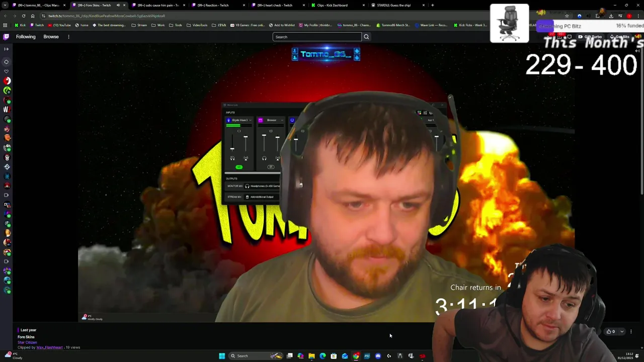This screenshot has width=644, height=362.
Task: Open the Y8 Games bookmark
Action: coord(248,25)
